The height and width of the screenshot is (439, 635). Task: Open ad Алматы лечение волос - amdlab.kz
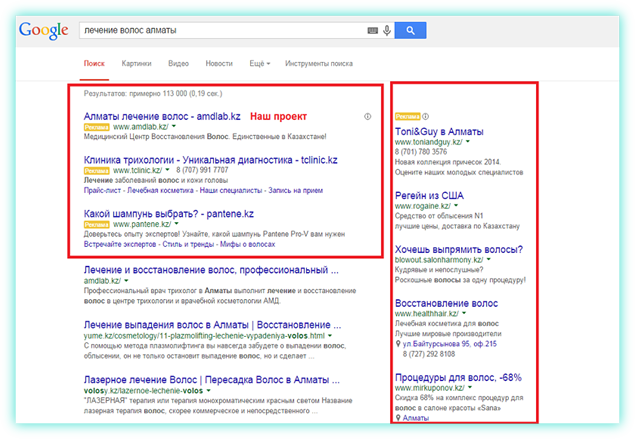(x=162, y=117)
